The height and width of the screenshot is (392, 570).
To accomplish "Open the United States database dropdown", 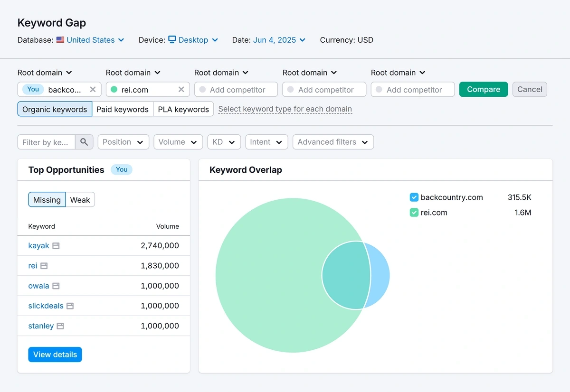I will coord(95,40).
